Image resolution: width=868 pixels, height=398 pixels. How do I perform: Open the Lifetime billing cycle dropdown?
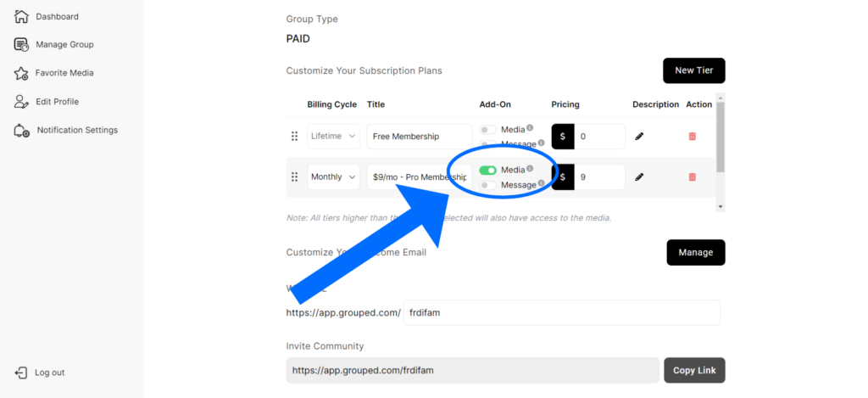point(333,137)
